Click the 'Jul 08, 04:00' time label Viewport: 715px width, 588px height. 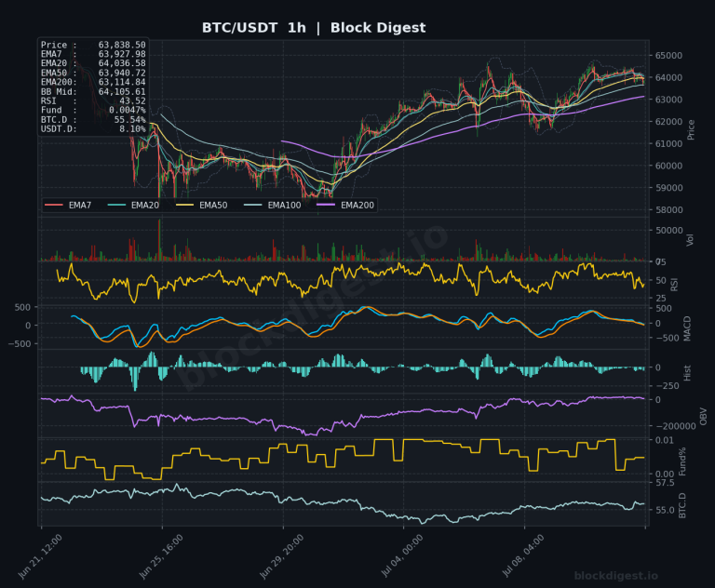click(522, 556)
